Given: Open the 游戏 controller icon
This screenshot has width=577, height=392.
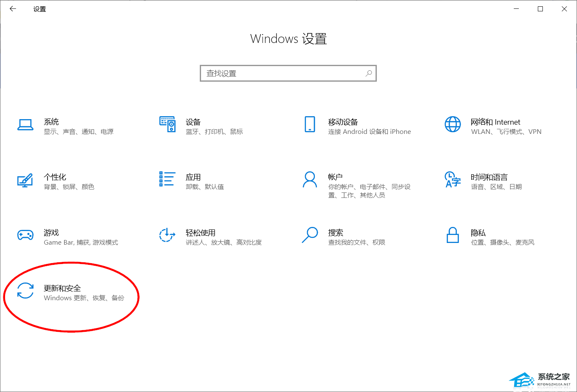Looking at the screenshot, I should [25, 235].
